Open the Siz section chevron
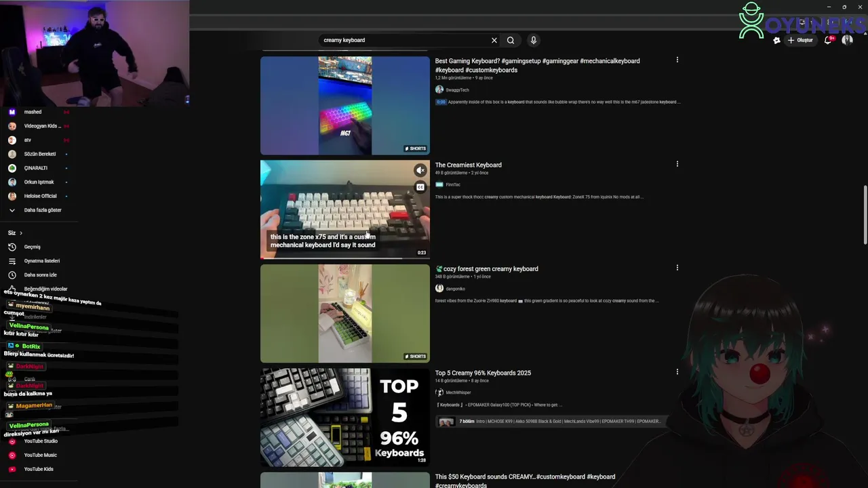The height and width of the screenshot is (488, 868). coord(20,233)
